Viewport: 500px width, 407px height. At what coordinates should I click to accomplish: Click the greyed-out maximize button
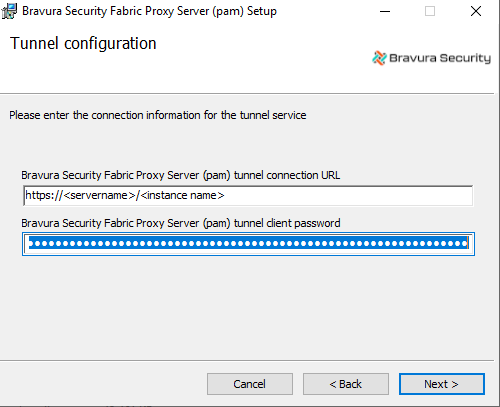click(x=430, y=11)
